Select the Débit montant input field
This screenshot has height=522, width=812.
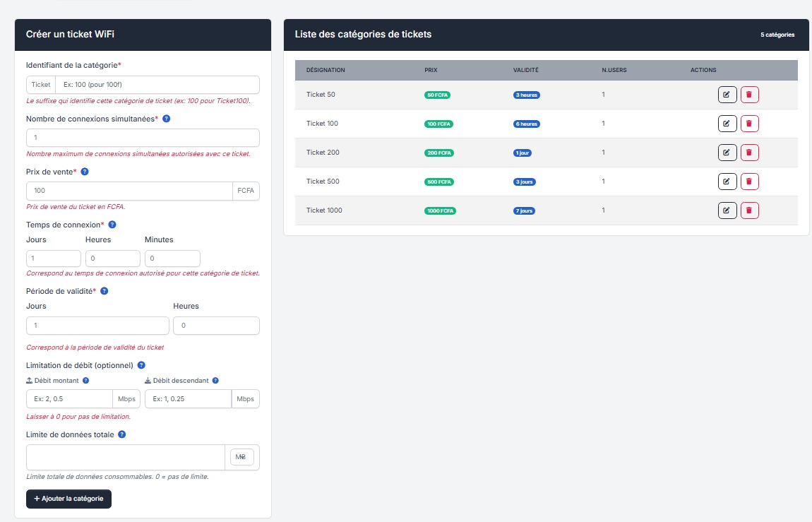coord(69,399)
